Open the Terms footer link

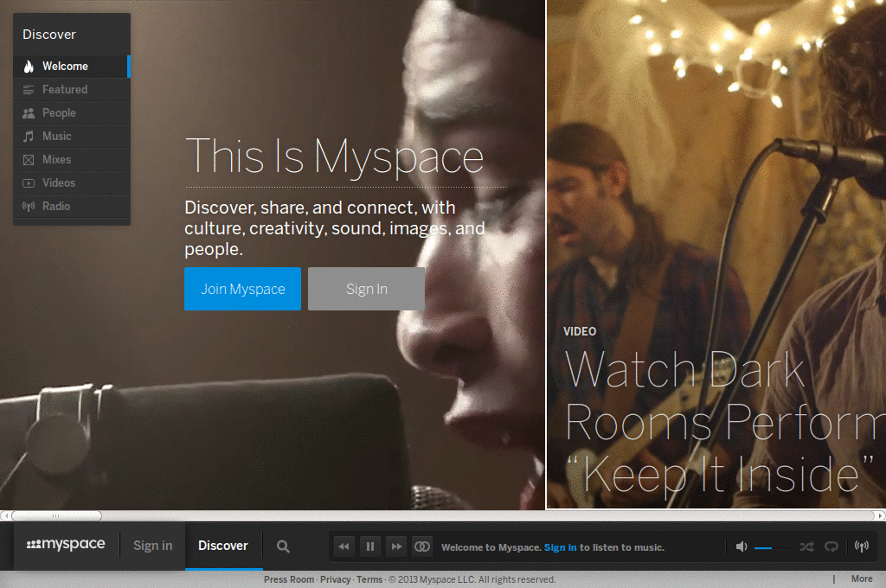[369, 579]
